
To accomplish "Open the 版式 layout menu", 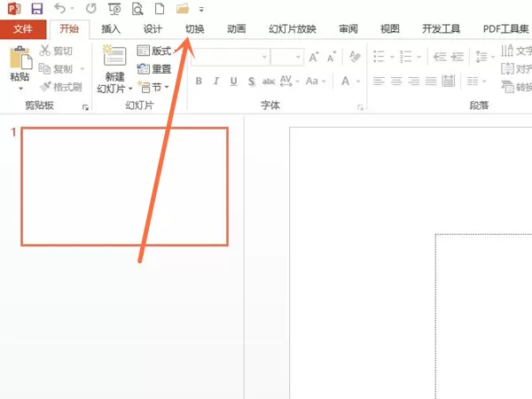I will pyautogui.click(x=156, y=51).
